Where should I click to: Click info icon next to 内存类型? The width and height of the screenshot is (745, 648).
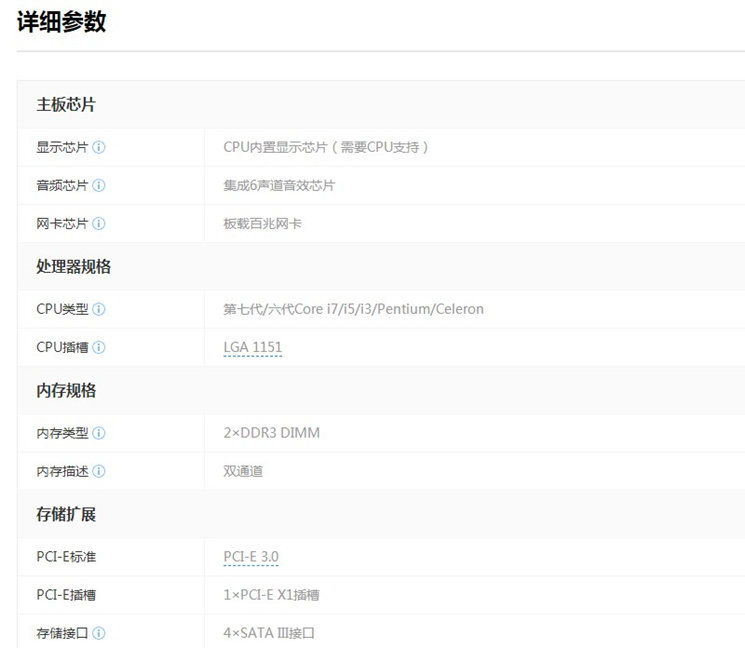[98, 433]
